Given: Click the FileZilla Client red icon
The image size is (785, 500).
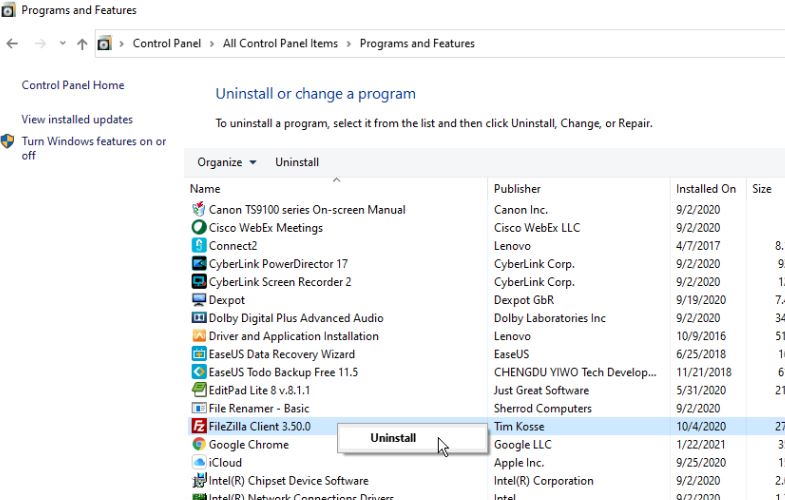Looking at the screenshot, I should click(199, 426).
